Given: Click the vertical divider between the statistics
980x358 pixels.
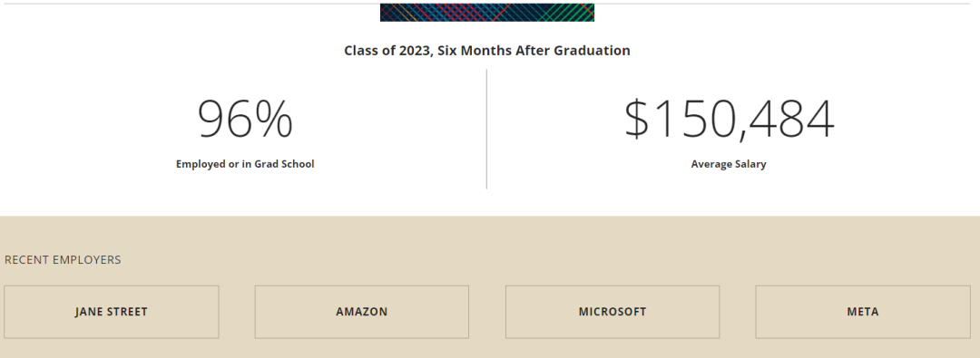Looking at the screenshot, I should [x=487, y=129].
